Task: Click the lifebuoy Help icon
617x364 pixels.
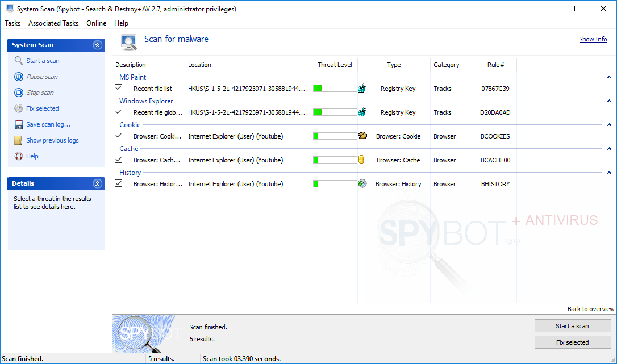Action: point(19,156)
